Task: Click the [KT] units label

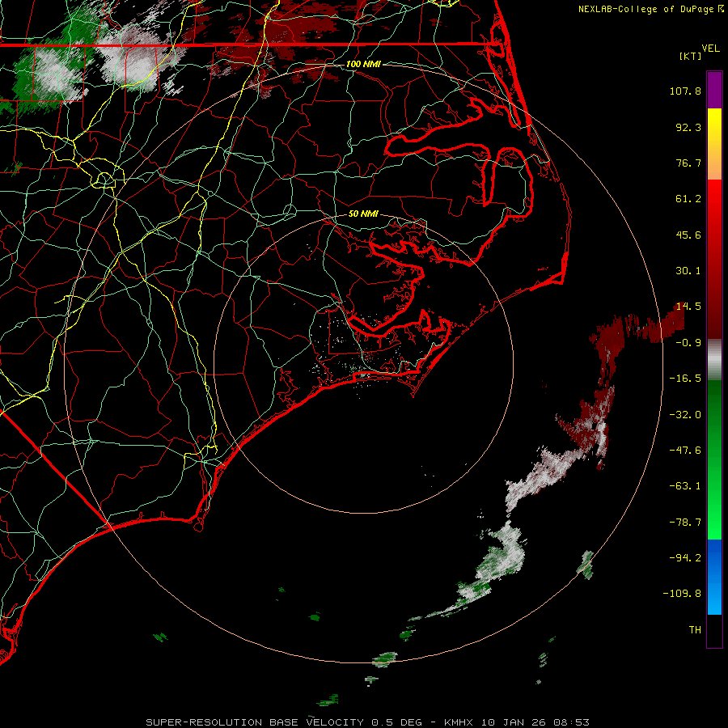Action: coord(690,56)
